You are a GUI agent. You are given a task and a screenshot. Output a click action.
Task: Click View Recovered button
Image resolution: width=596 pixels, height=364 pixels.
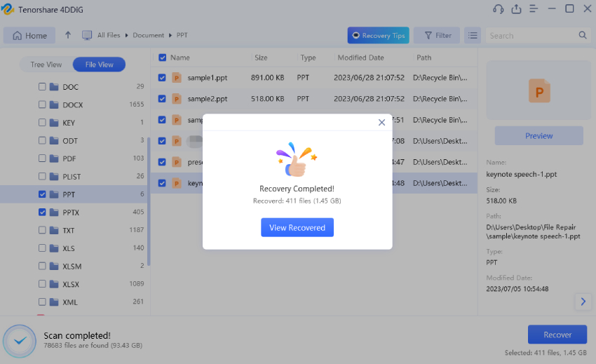[297, 227]
